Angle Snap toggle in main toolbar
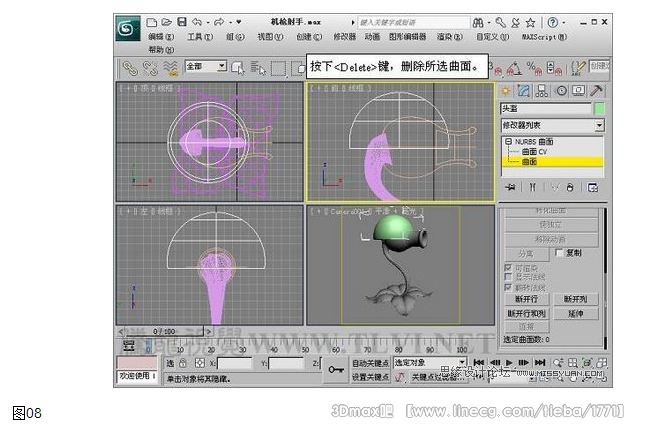653x428 pixels. pos(514,69)
